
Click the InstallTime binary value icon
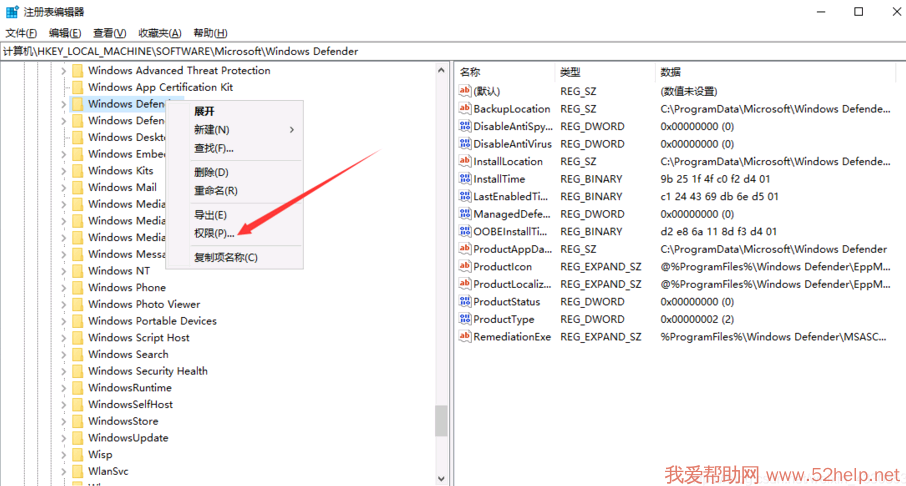click(x=465, y=179)
